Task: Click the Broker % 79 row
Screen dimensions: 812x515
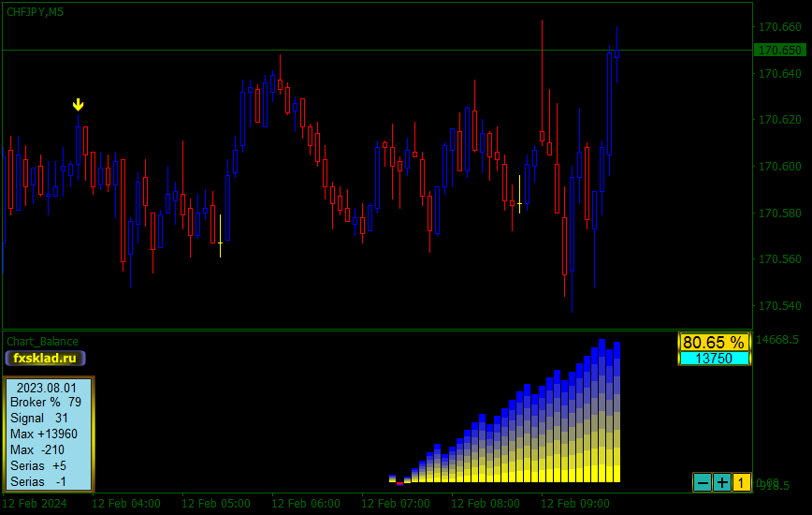Action: pyautogui.click(x=46, y=402)
